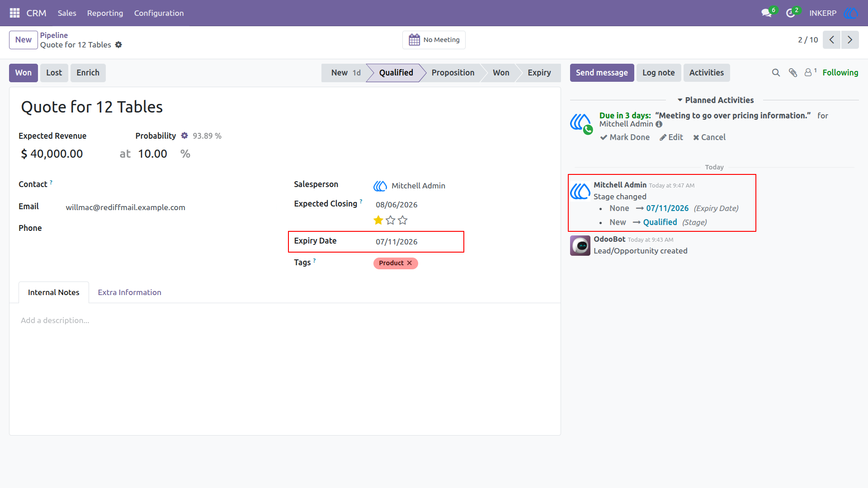Open the Configuration menu
This screenshot has width=868, height=488.
click(159, 13)
